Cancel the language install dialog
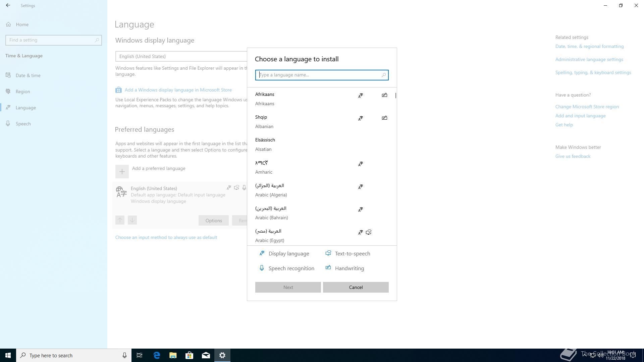The image size is (644, 362). pos(356,287)
